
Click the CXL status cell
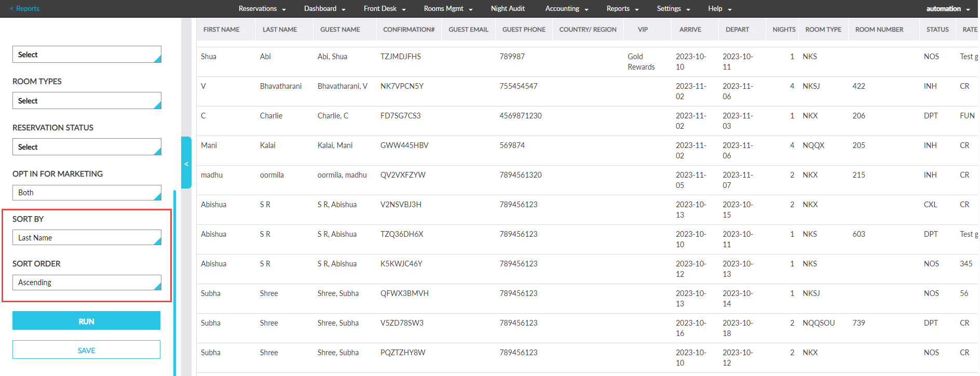(x=930, y=205)
